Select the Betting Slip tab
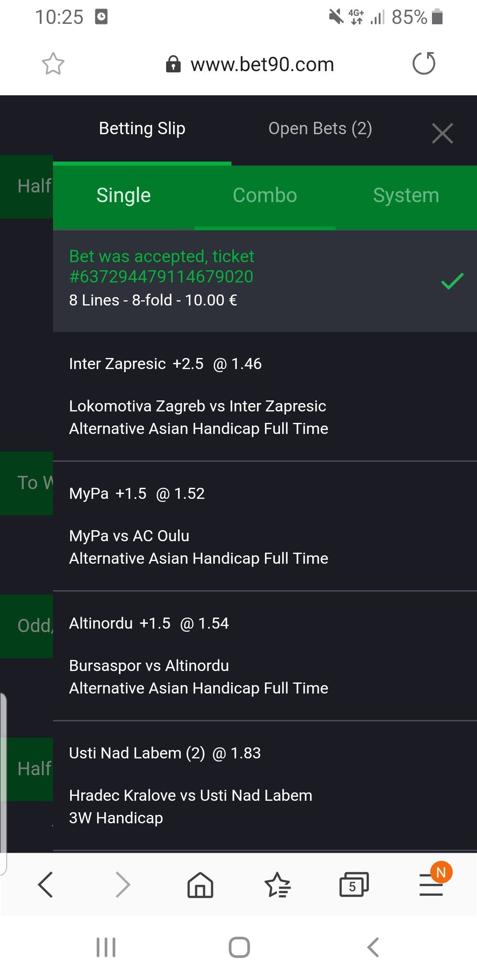The width and height of the screenshot is (477, 980). click(142, 128)
